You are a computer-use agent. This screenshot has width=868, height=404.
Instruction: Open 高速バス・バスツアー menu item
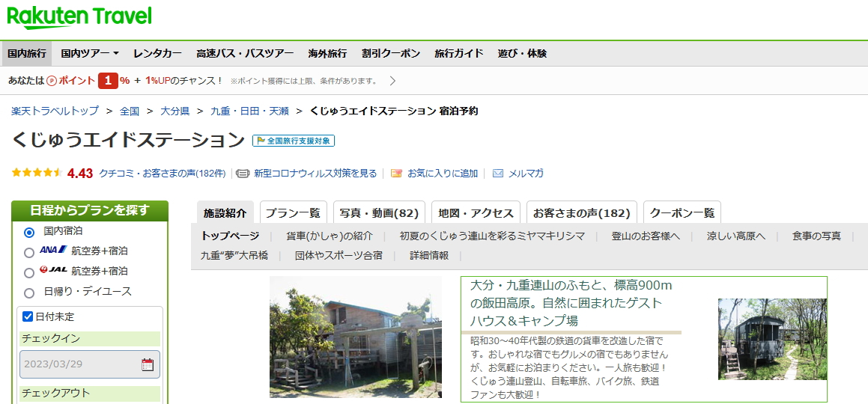(245, 54)
